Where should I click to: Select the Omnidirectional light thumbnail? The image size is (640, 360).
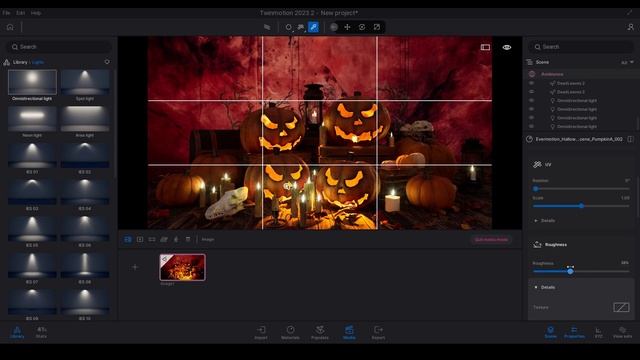click(32, 82)
